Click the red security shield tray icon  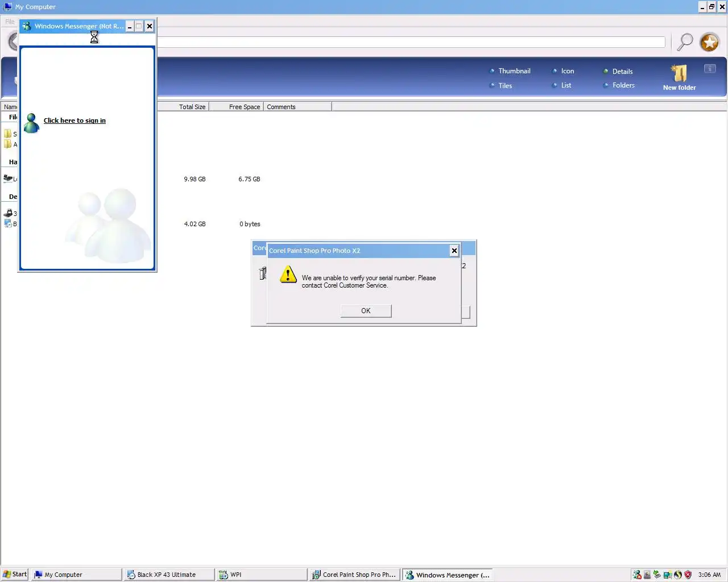pyautogui.click(x=688, y=575)
